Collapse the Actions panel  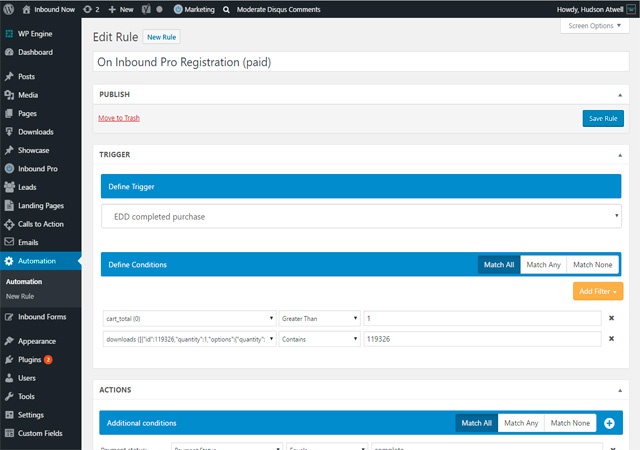coord(620,390)
